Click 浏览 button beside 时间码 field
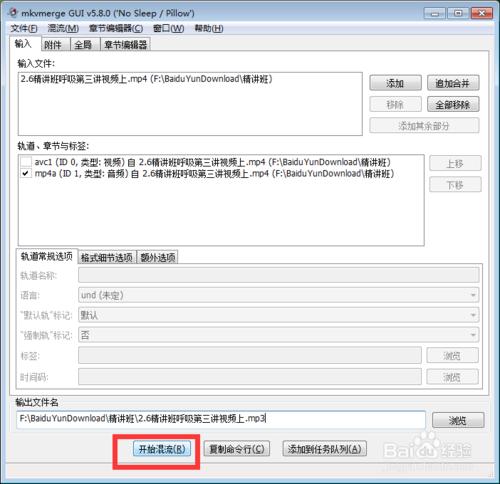 point(452,377)
